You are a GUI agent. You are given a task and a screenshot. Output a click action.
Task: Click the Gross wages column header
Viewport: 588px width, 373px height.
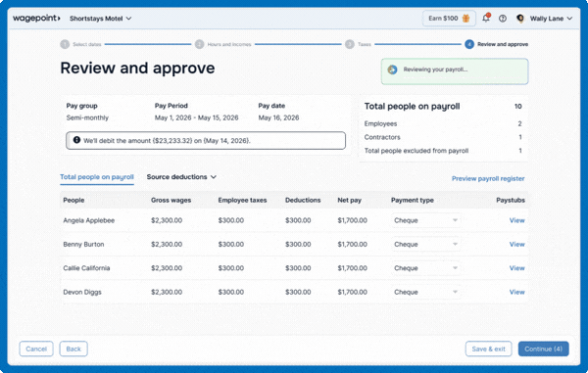171,200
